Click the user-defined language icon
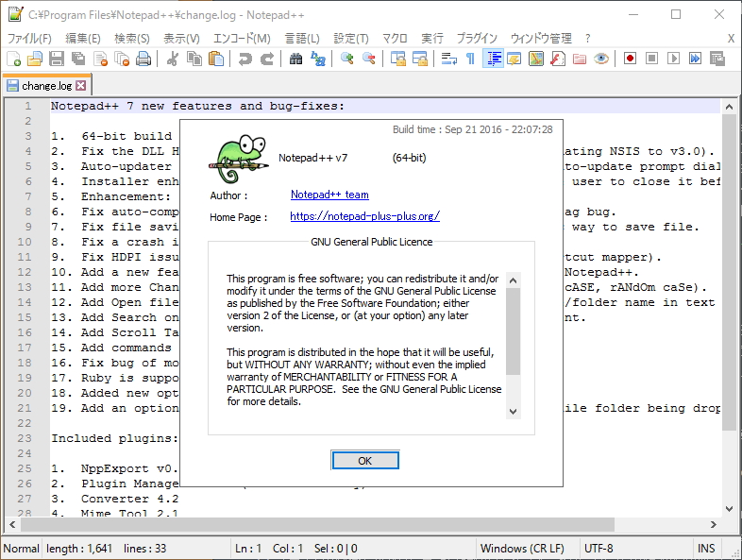The image size is (742, 560). 514,59
